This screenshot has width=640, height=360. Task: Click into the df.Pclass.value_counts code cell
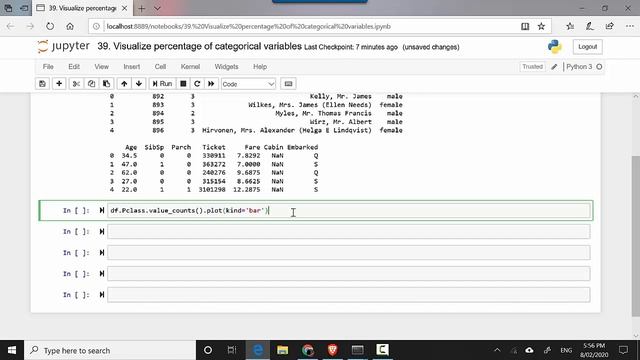349,210
